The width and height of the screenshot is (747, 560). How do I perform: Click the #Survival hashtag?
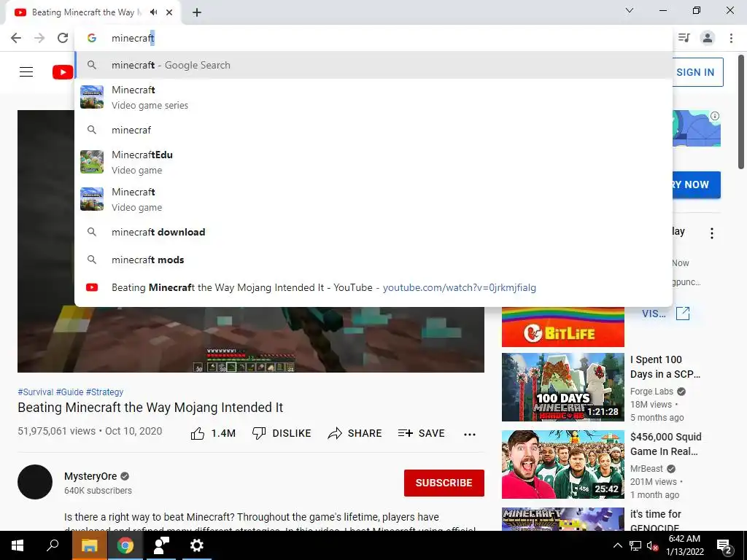pos(35,392)
